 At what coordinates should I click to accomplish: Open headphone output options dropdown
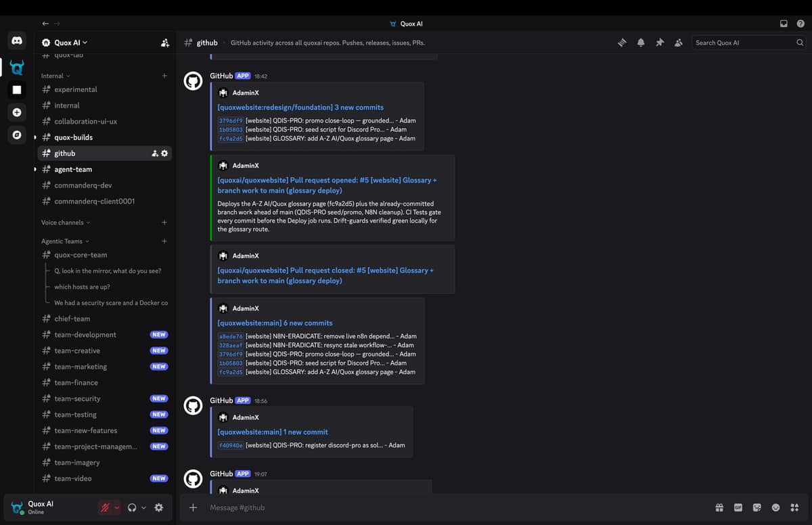pos(143,507)
